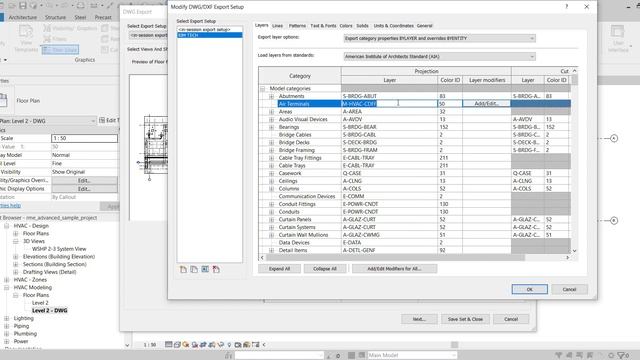Image resolution: width=640 pixels, height=360 pixels.
Task: Collapse the Model categories node
Action: coord(263,89)
